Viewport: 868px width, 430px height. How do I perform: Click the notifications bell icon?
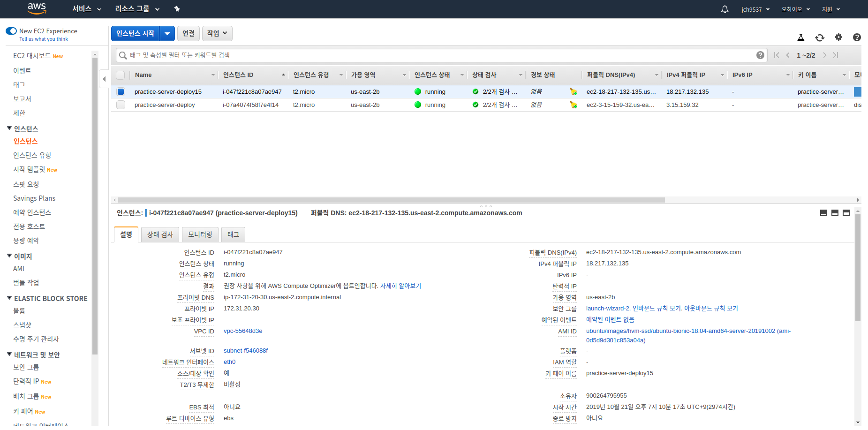click(725, 9)
